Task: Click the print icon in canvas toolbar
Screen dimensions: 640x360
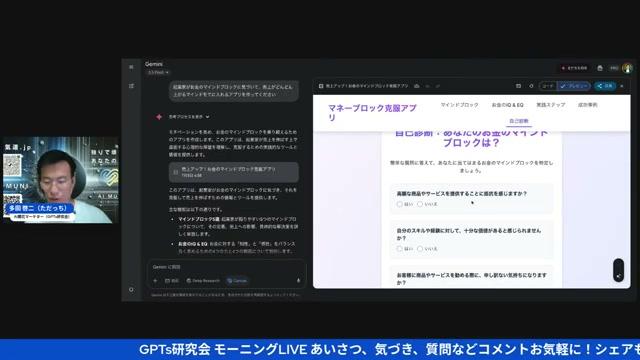Action: (417, 86)
